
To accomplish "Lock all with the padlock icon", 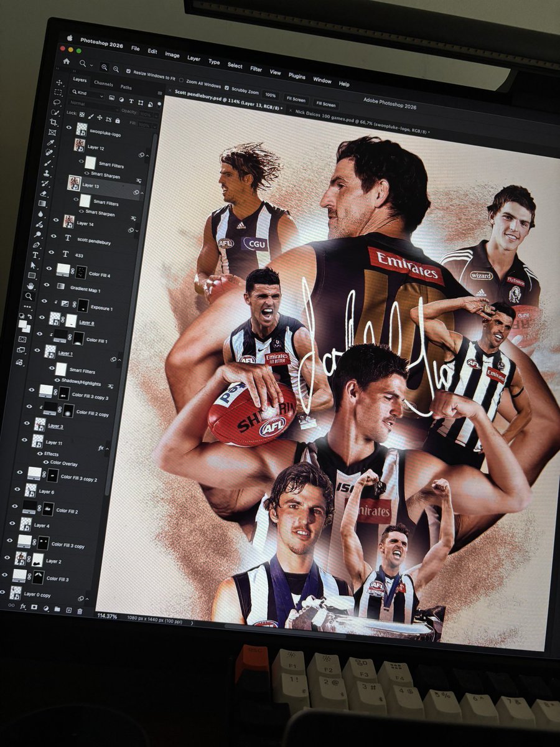I will coord(118,121).
